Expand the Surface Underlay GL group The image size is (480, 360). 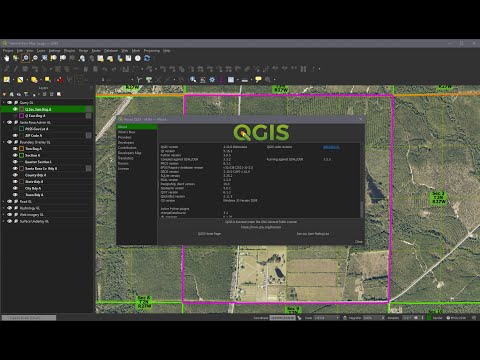pos(4,221)
